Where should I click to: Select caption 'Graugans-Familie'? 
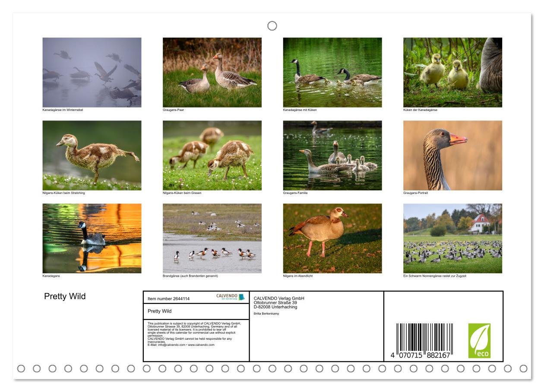pyautogui.click(x=295, y=193)
